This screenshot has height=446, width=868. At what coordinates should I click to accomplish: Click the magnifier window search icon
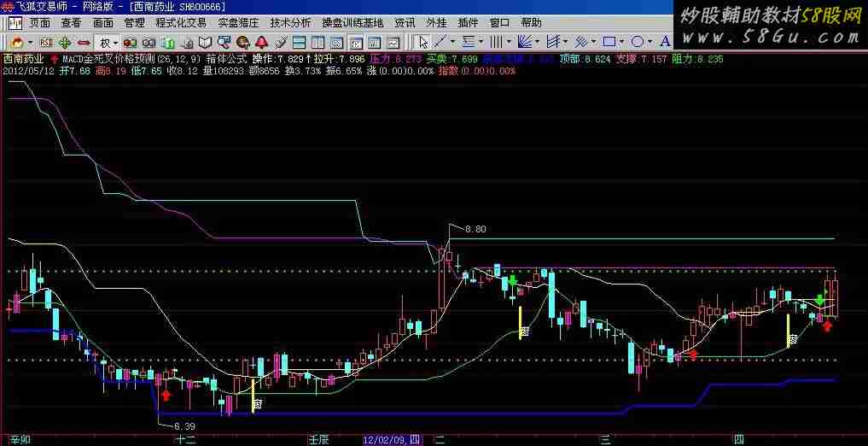tap(224, 42)
